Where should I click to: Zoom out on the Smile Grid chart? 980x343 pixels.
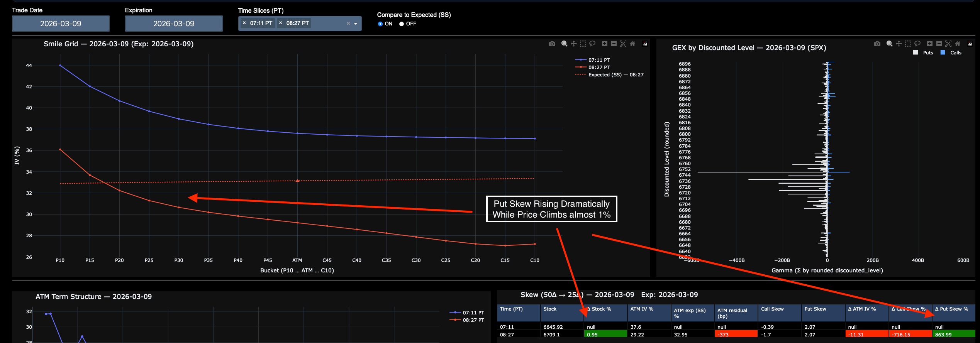click(614, 44)
